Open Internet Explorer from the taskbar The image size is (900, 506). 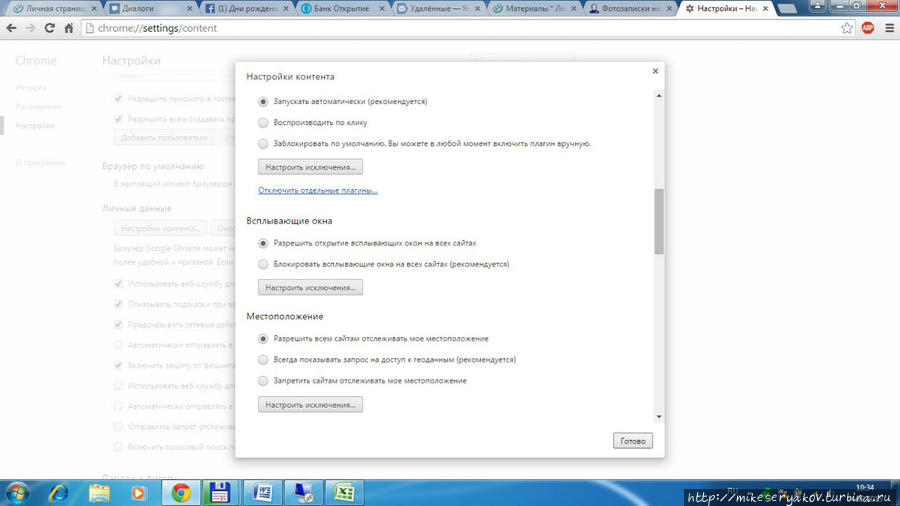coord(59,492)
